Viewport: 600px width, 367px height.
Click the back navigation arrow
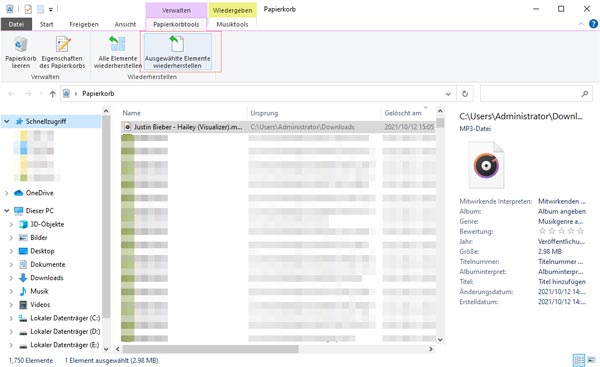click(x=11, y=94)
